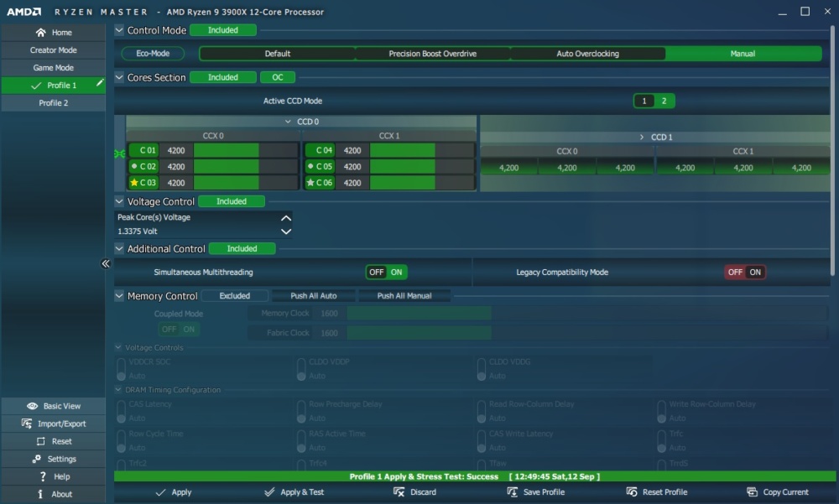Toggle Coupled Mode switch
839x504 pixels.
[x=179, y=329]
